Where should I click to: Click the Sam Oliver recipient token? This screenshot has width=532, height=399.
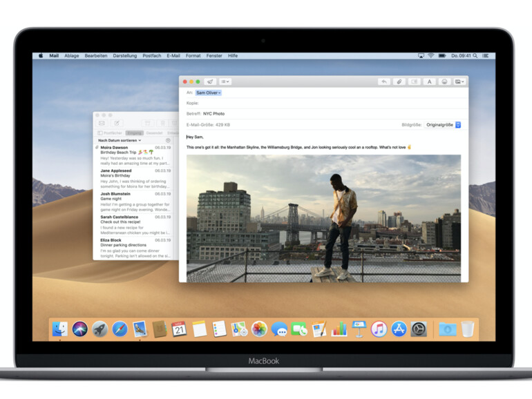coord(209,93)
